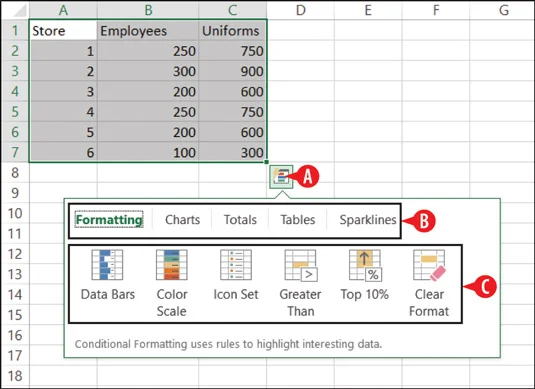This screenshot has width=535, height=389.
Task: Click Store cell containing 2
Action: coord(63,71)
